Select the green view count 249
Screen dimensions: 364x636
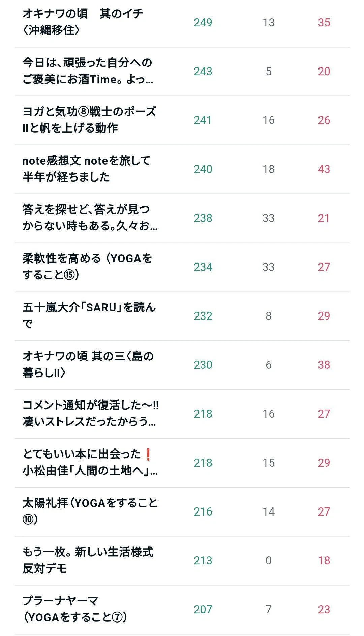(203, 23)
